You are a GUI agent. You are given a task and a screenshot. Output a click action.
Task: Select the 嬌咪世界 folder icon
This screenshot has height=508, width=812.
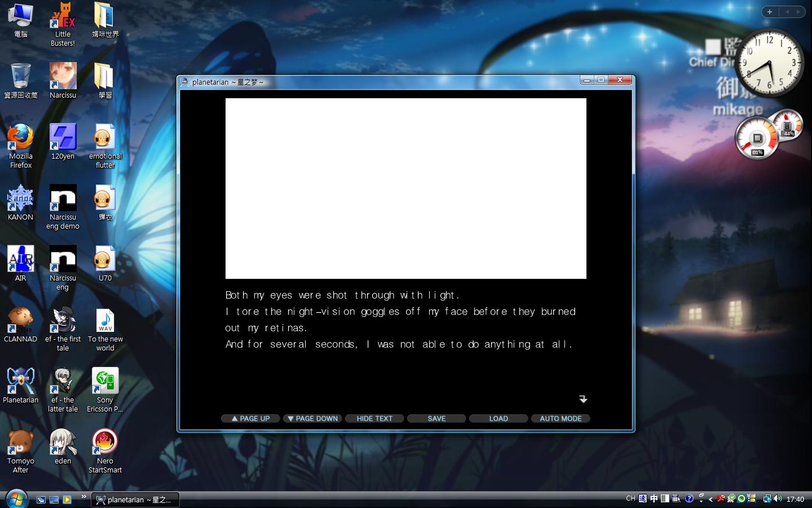tap(105, 20)
